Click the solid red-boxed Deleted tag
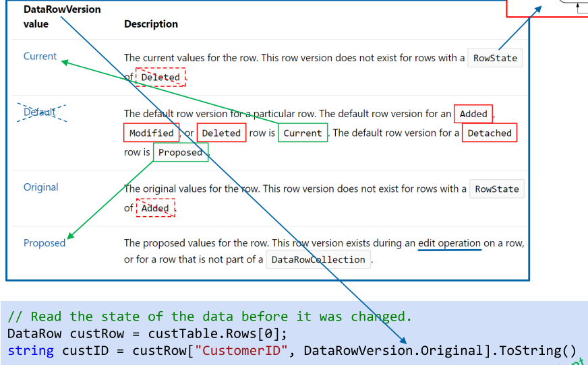Viewport: 588px width, 365px height. point(221,133)
